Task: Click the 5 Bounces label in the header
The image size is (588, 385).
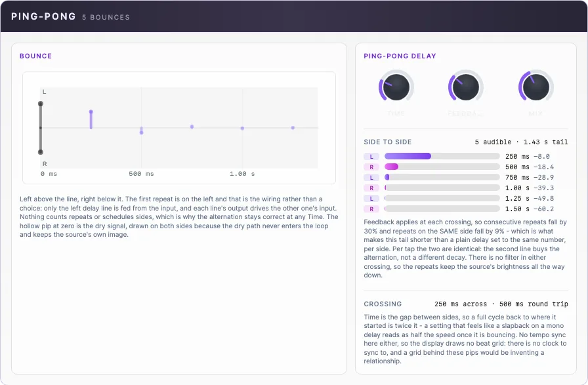Action: pos(106,17)
